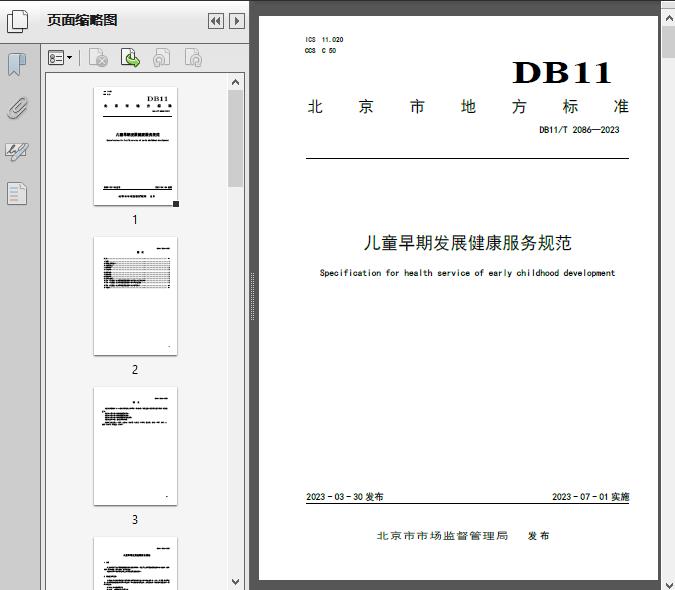Select page 3 thumbnail

(135, 446)
